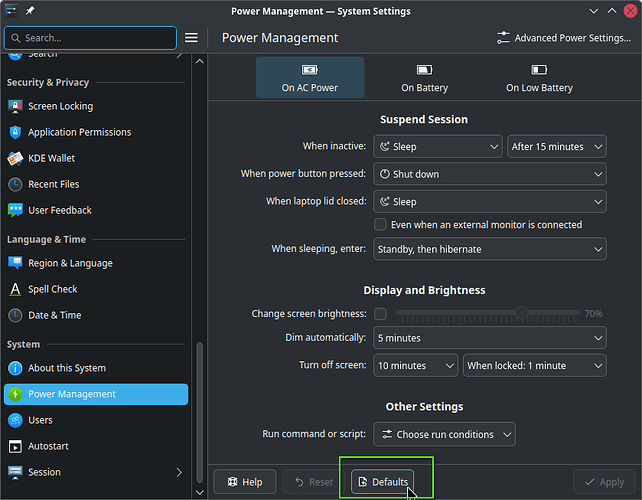Open Turn off screen 10 minutes dropdown
Screen dimensions: 642x500
(416, 365)
